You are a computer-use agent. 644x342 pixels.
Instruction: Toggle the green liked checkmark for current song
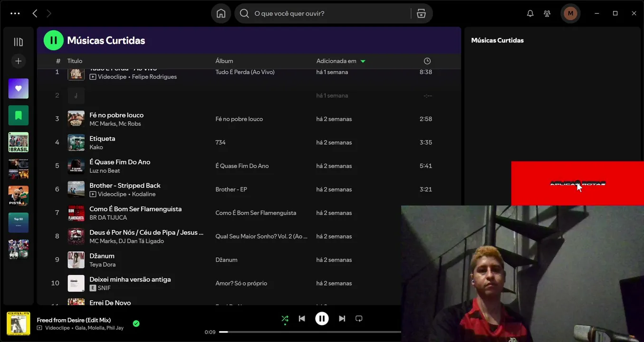click(x=136, y=323)
